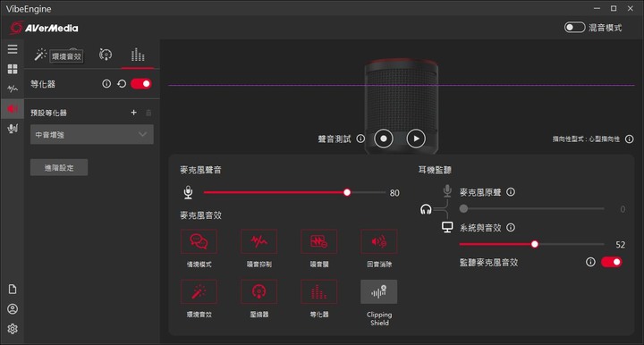Enable the 混音模式 toggle
This screenshot has width=644, height=345.
(x=574, y=28)
